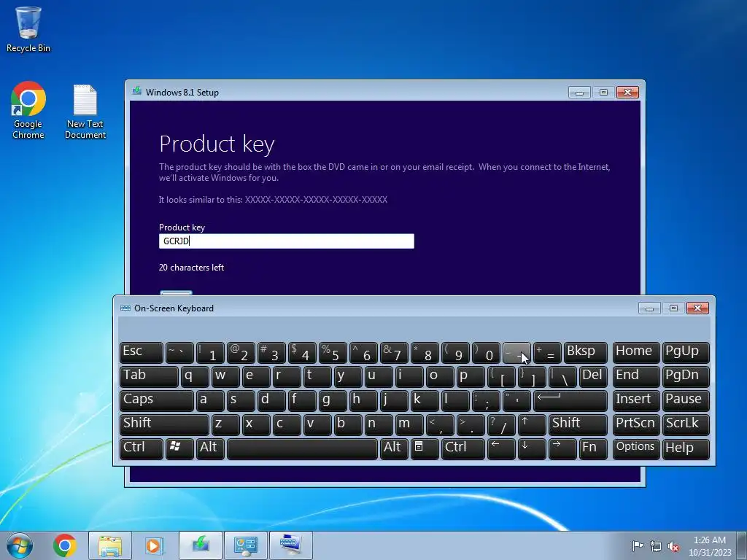The image size is (747, 560).
Task: Tap the letter q key
Action: point(194,376)
